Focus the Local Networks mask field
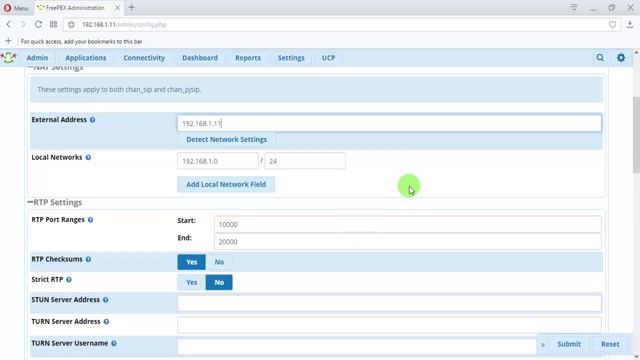This screenshot has height=360, width=640. [305, 161]
